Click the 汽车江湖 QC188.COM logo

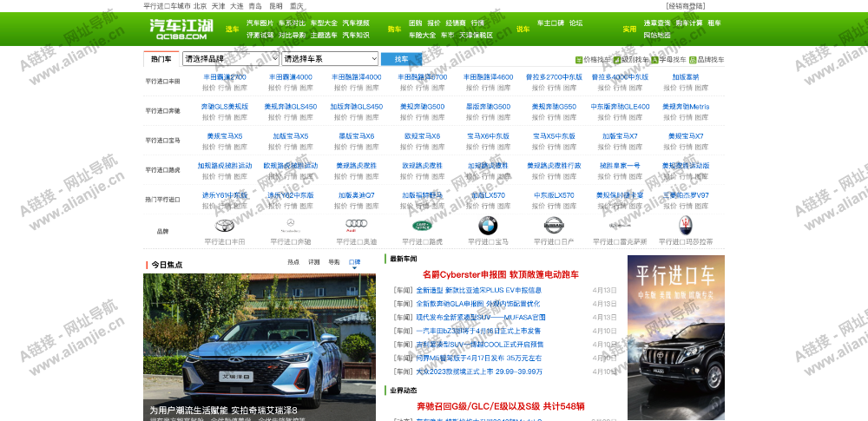coord(181,29)
